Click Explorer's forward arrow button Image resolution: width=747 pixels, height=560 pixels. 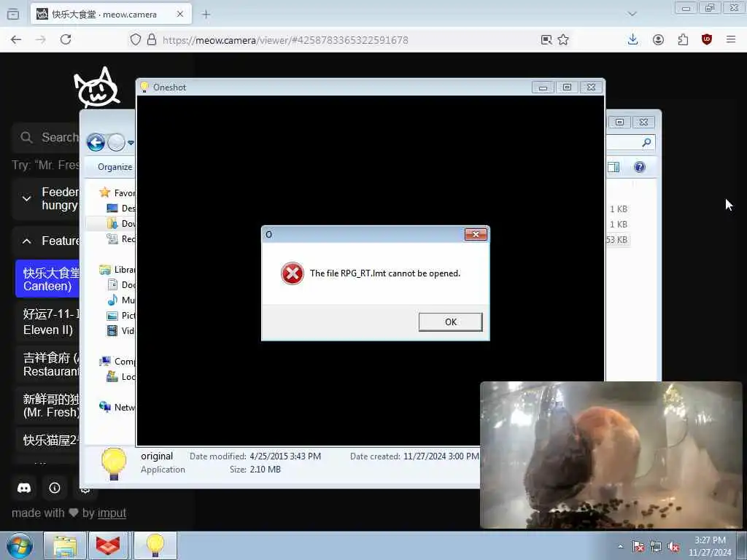point(116,142)
